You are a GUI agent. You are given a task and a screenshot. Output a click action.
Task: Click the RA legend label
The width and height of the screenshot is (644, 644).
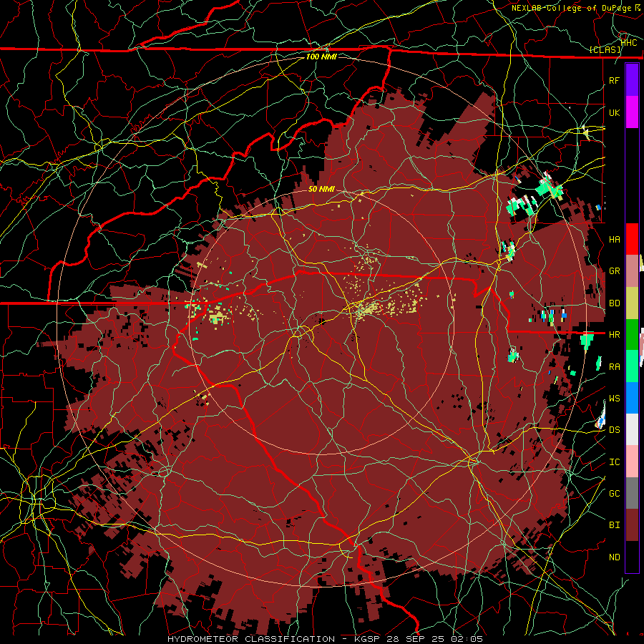614,367
